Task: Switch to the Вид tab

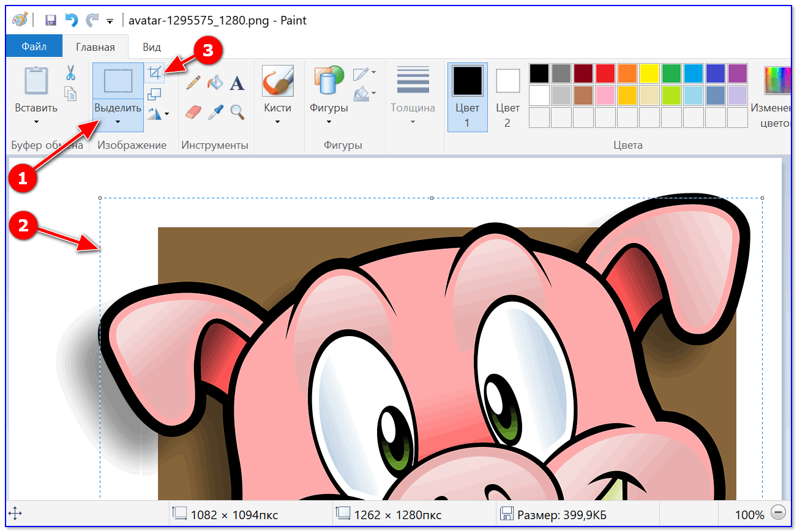Action: 152,47
